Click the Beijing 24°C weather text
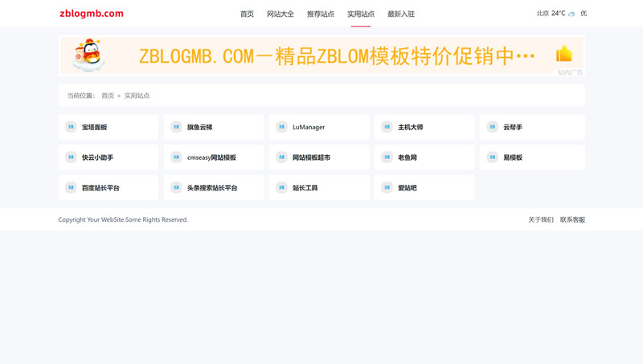 pos(551,14)
